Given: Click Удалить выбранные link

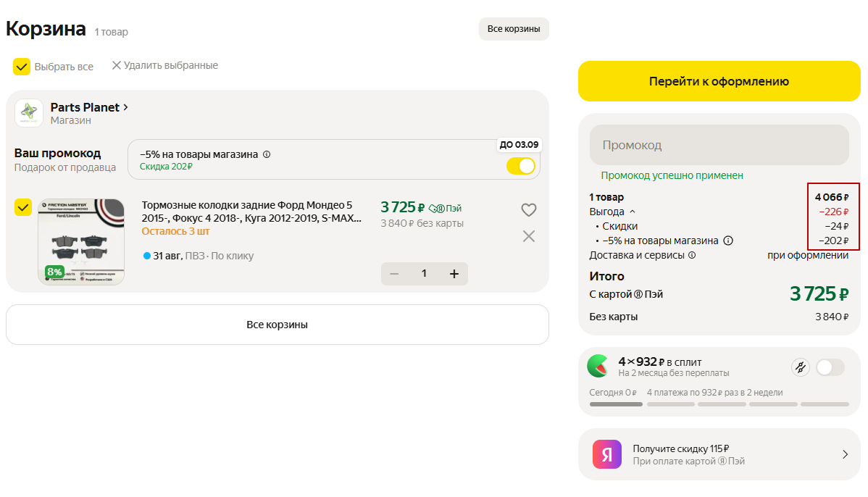Looking at the screenshot, I should click(x=164, y=65).
